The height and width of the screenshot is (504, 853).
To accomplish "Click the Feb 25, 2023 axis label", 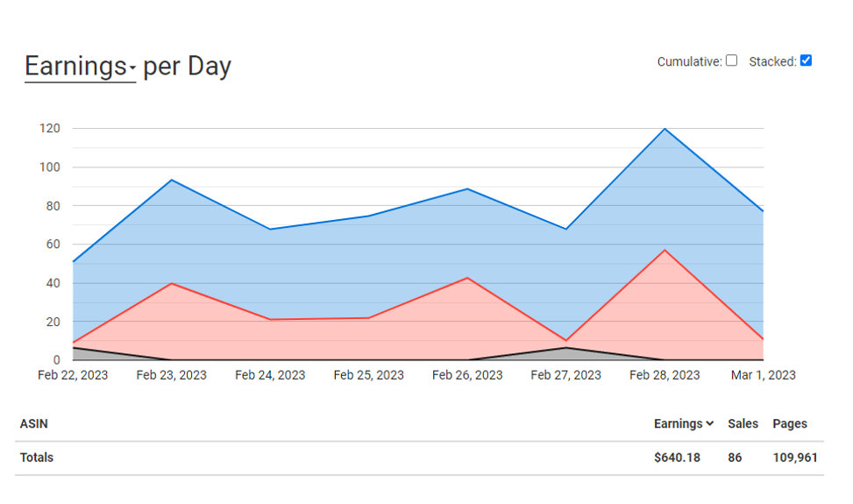I will pos(368,375).
